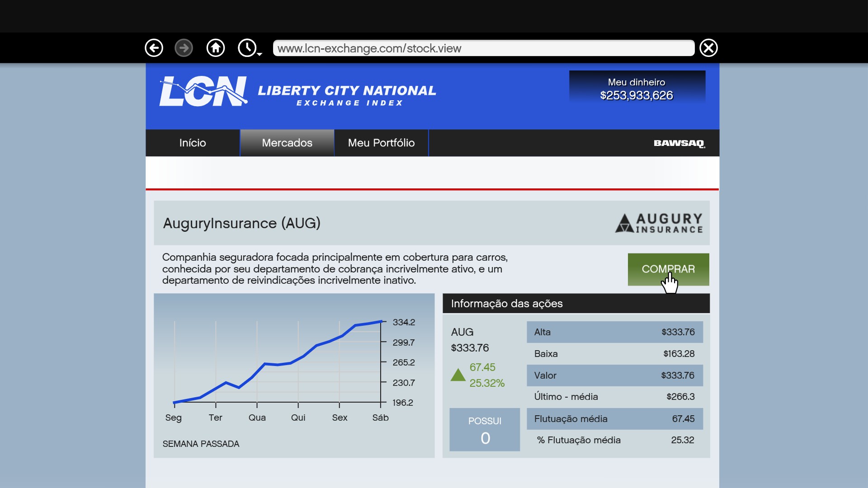The image size is (868, 488).
Task: Click the LCN logo
Action: (203, 92)
